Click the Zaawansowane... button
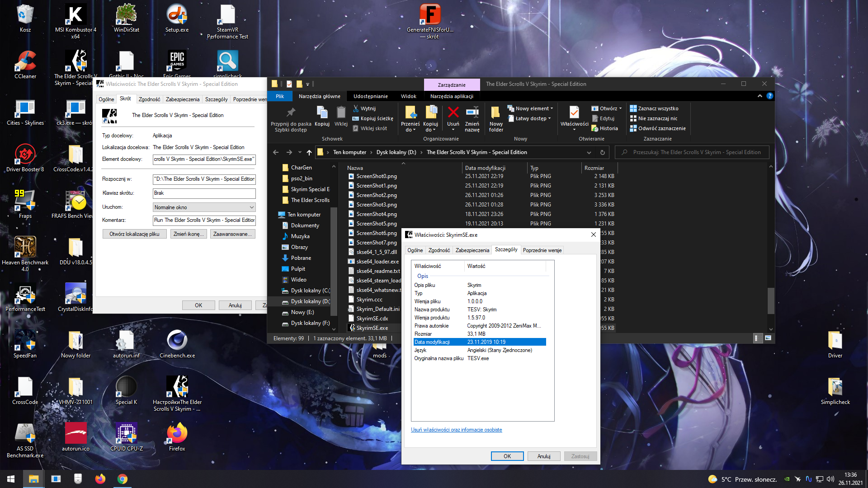The image size is (868, 488). 232,234
